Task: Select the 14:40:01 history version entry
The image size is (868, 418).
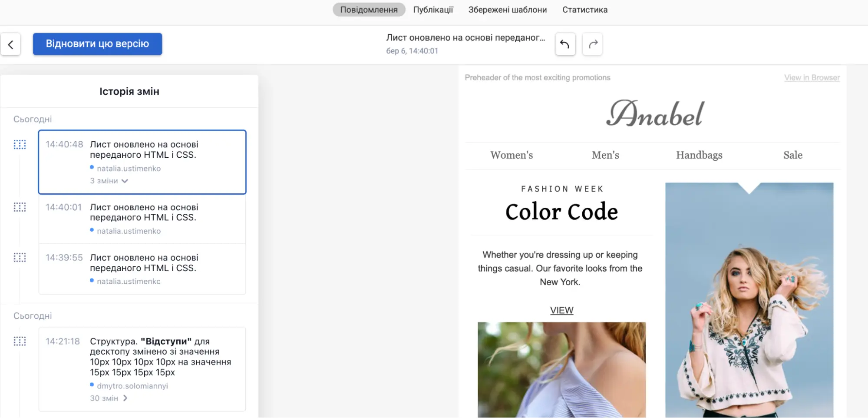Action: tap(142, 219)
